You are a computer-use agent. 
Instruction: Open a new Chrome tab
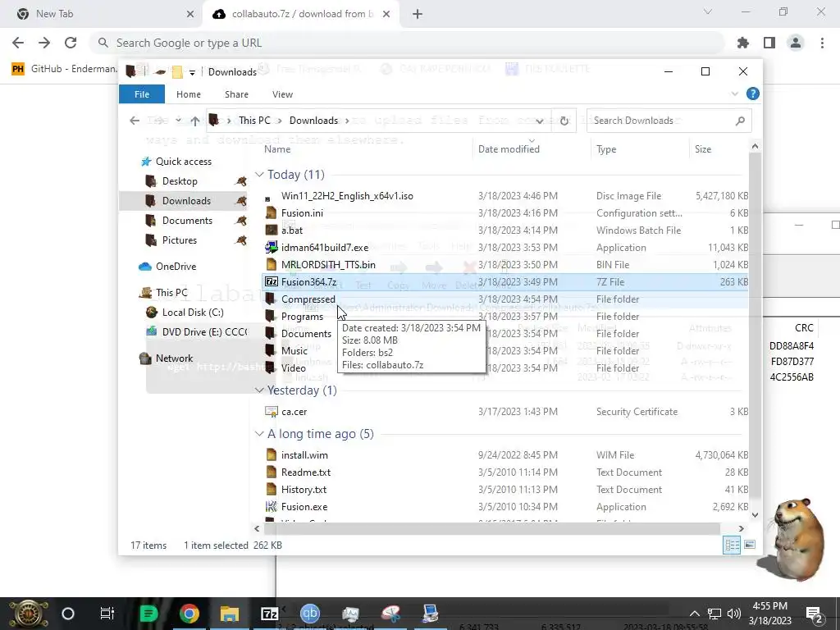click(418, 14)
